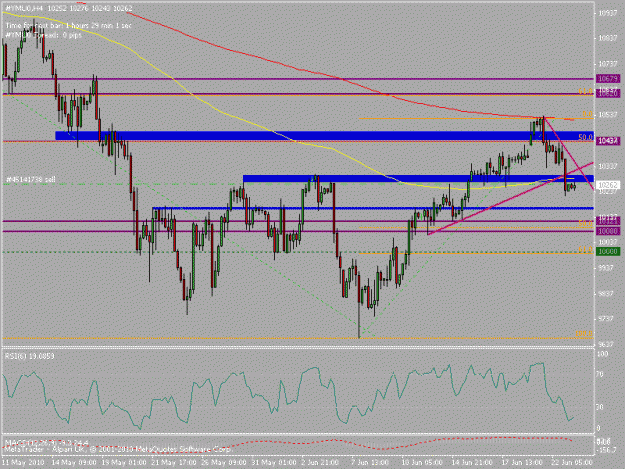Screen dimensions: 625x469
Task: Select the thin blue line near 10170
Action: click(373, 208)
